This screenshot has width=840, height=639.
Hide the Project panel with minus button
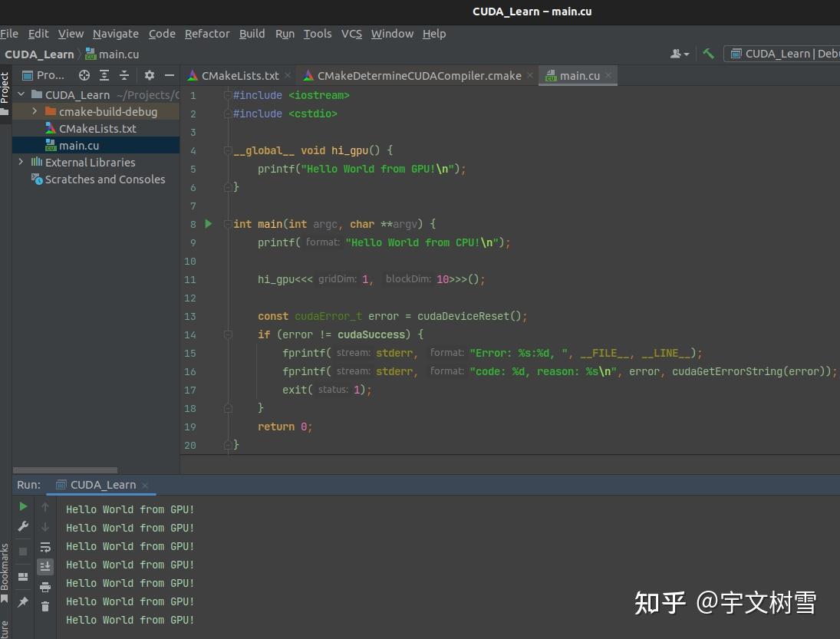169,75
